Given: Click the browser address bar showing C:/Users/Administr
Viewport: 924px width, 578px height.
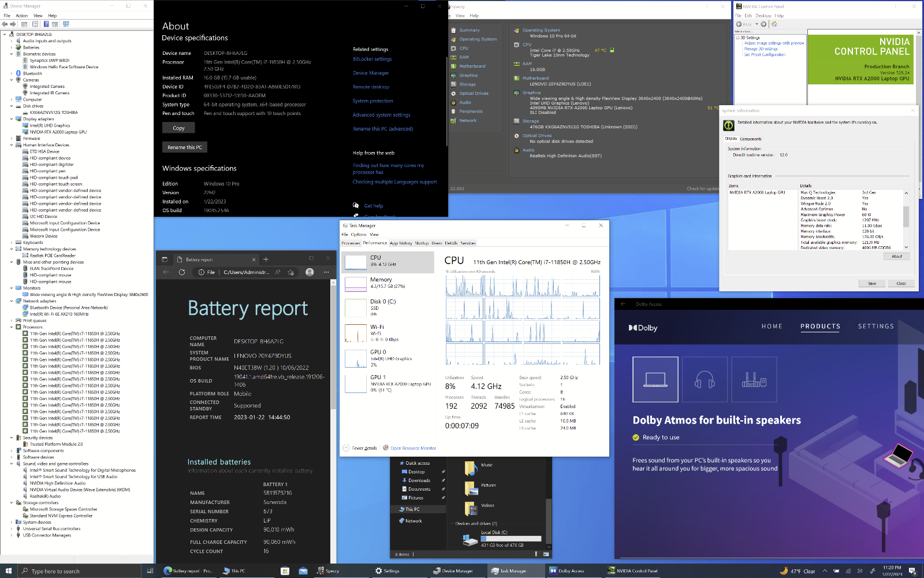Looking at the screenshot, I should (x=246, y=272).
